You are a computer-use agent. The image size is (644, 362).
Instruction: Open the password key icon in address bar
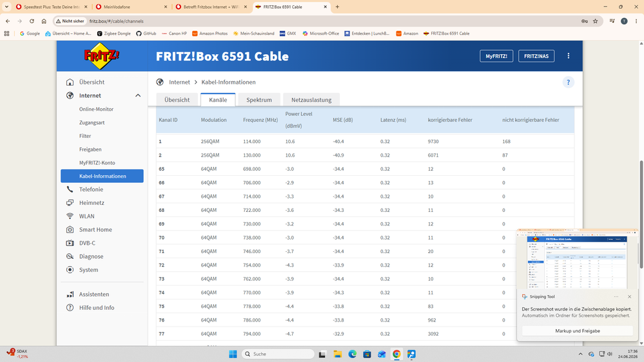pyautogui.click(x=585, y=21)
